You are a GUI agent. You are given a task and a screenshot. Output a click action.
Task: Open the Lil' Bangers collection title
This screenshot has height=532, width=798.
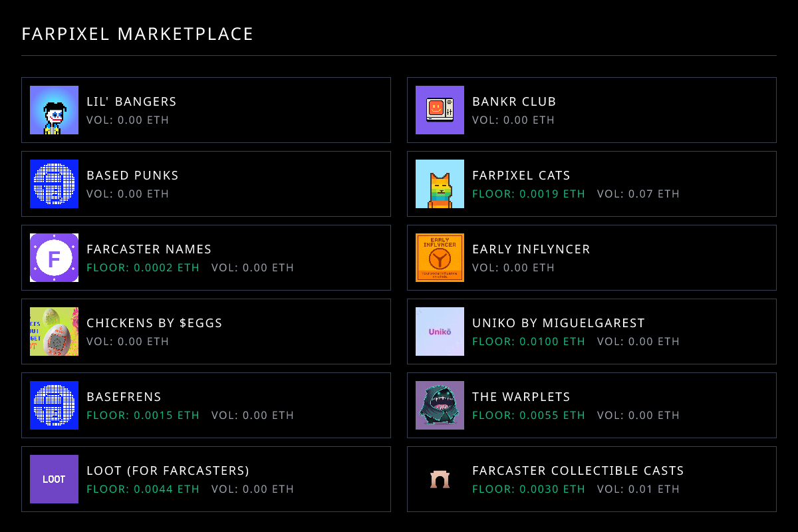pos(132,102)
